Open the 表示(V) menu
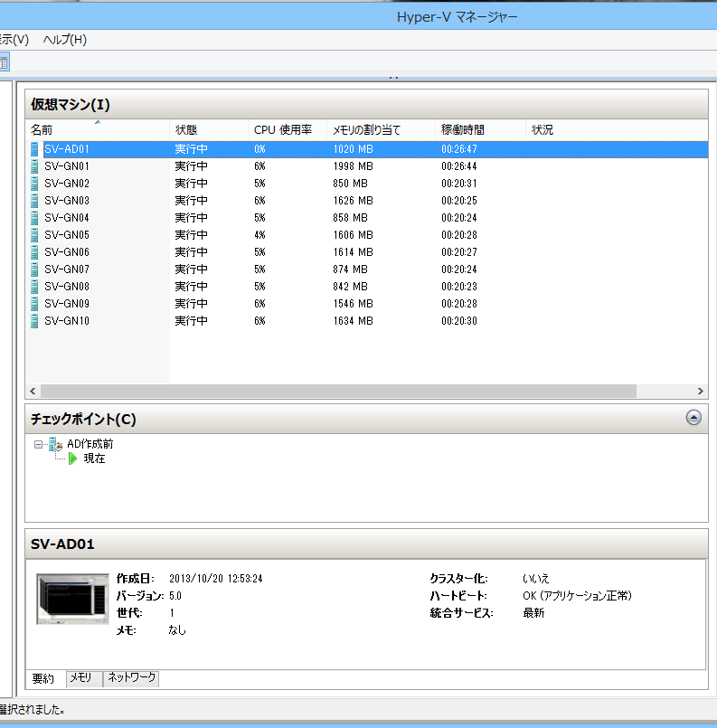The height and width of the screenshot is (728, 717). click(14, 40)
